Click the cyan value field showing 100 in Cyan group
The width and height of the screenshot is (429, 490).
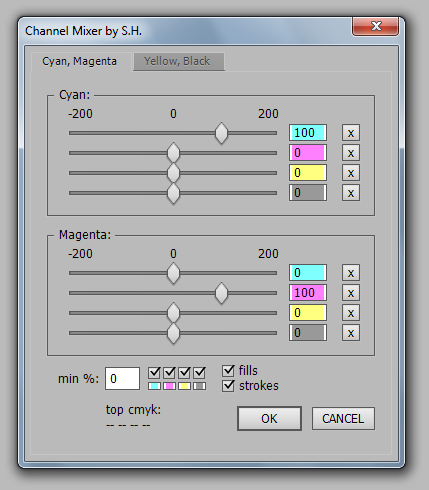pyautogui.click(x=308, y=133)
